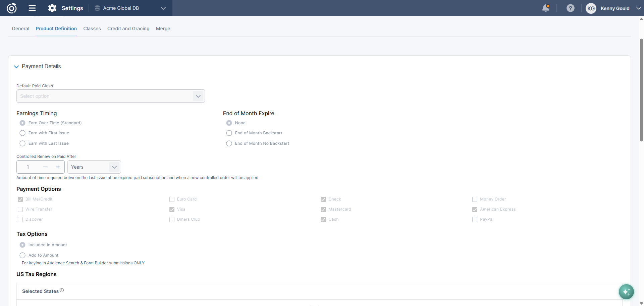The width and height of the screenshot is (644, 306).
Task: Click the KG user avatar
Action: point(591,8)
